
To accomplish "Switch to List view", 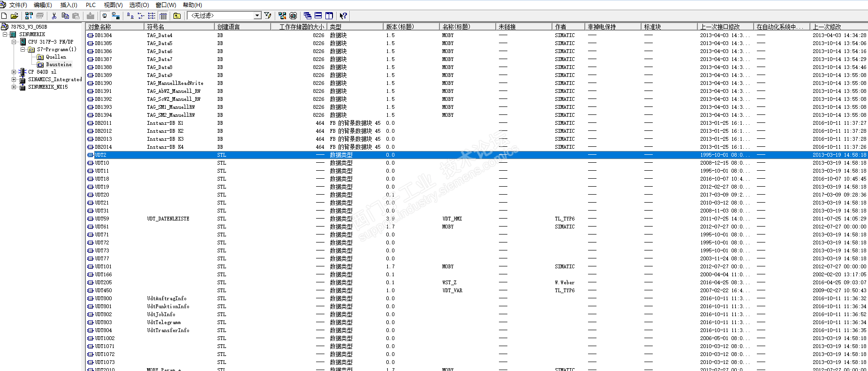I will [x=152, y=15].
